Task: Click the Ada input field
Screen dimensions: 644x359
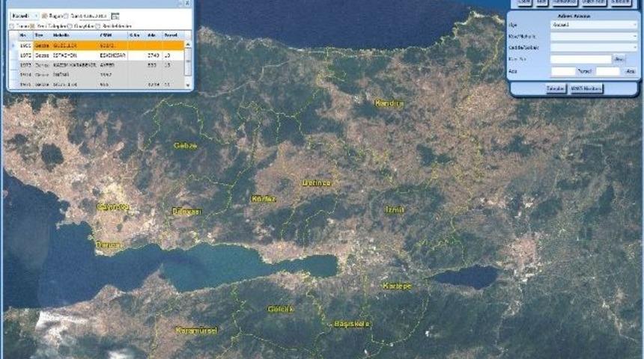Action: pos(563,71)
